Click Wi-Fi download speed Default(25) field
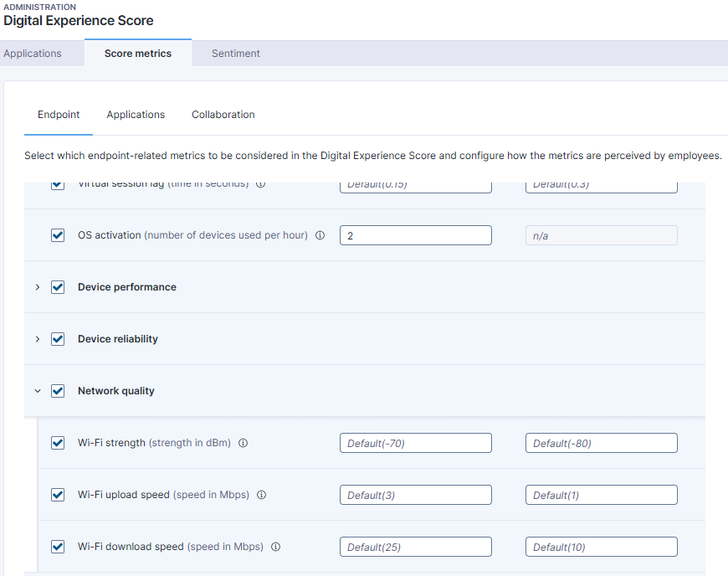728x576 pixels. (x=415, y=548)
